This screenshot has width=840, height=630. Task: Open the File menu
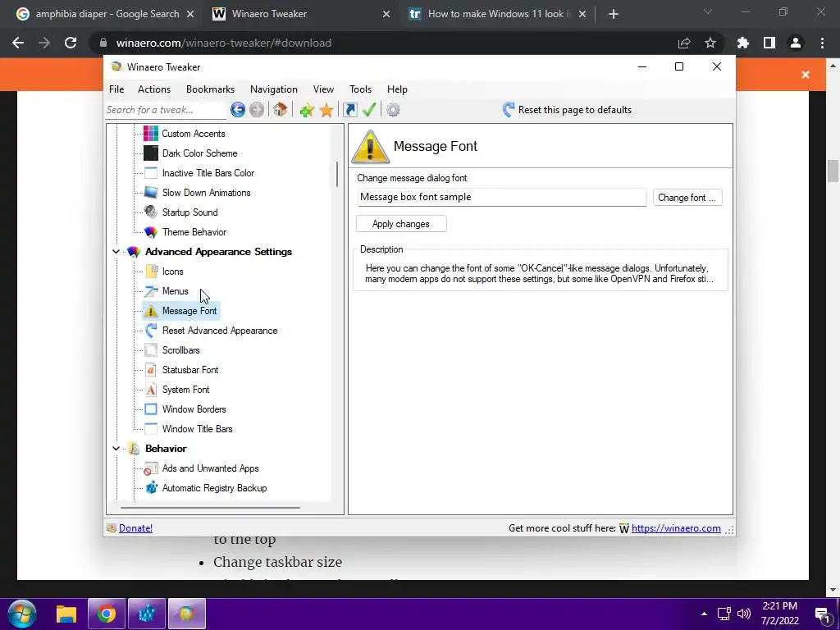pyautogui.click(x=116, y=89)
